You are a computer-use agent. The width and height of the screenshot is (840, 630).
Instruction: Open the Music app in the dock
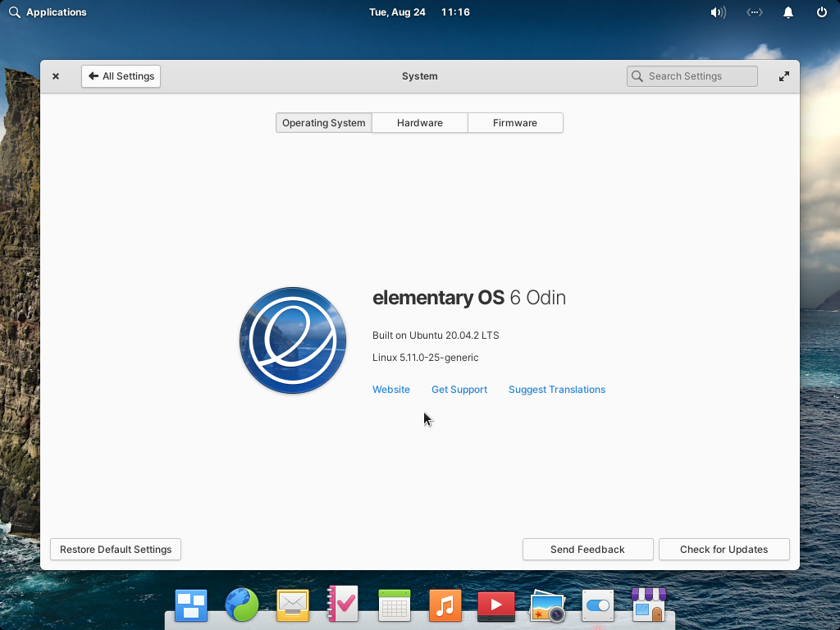(x=445, y=605)
